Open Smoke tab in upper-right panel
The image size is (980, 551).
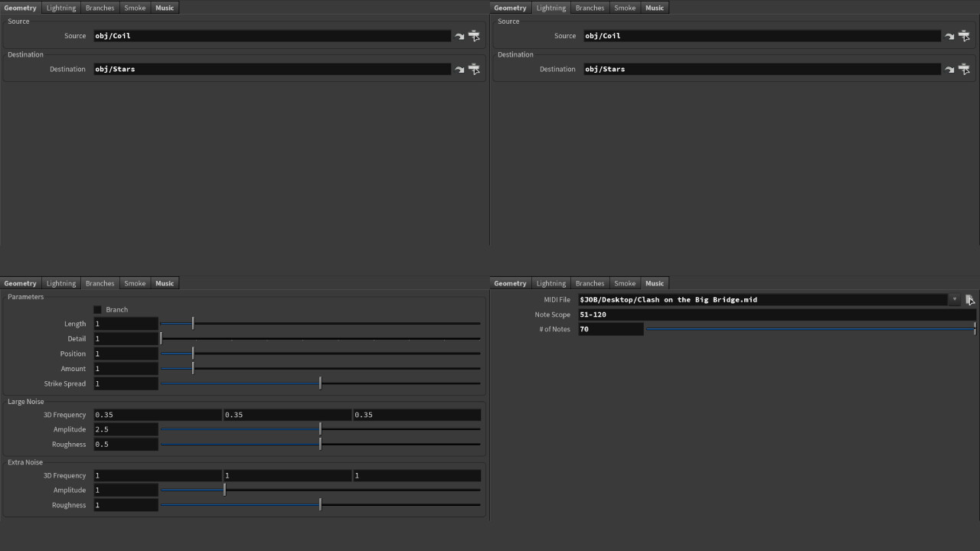(625, 8)
